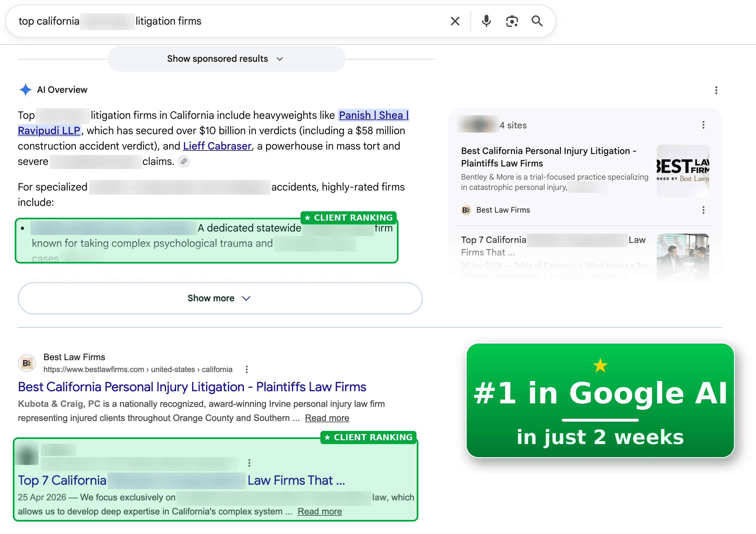The height and width of the screenshot is (534, 756).
Task: Open the Lieff Cabraser link
Action: click(217, 146)
